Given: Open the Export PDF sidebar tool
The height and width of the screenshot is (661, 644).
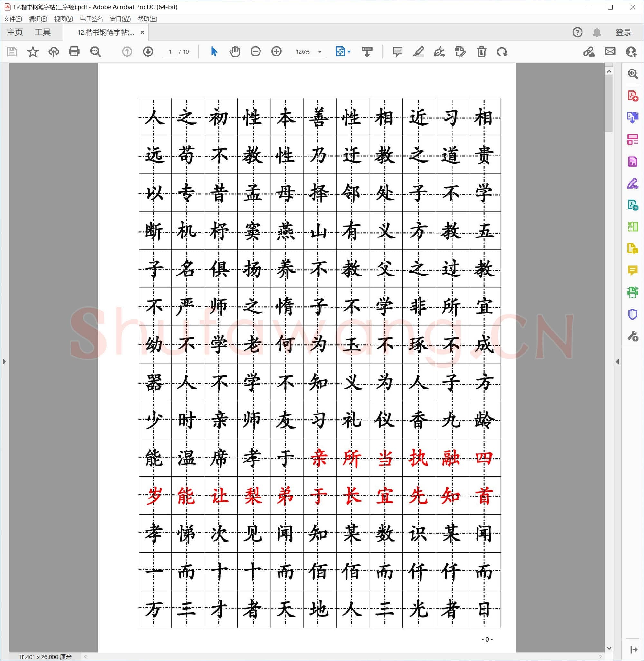Looking at the screenshot, I should point(632,117).
